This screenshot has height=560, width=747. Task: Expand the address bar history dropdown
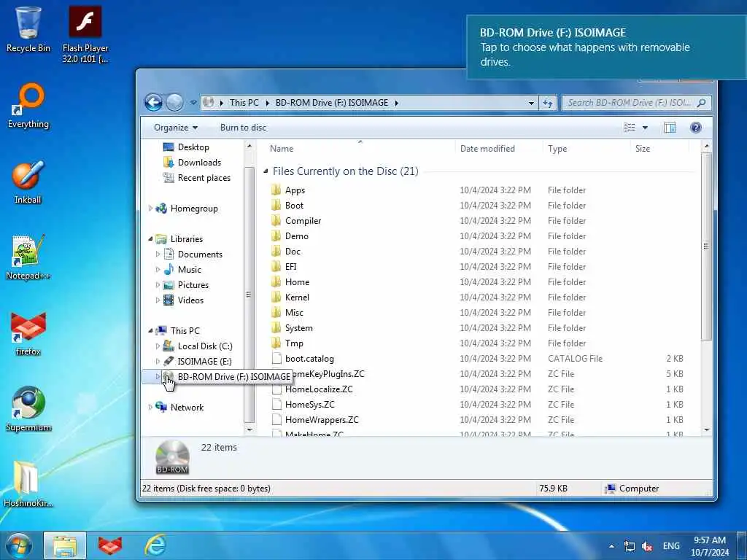pos(531,103)
